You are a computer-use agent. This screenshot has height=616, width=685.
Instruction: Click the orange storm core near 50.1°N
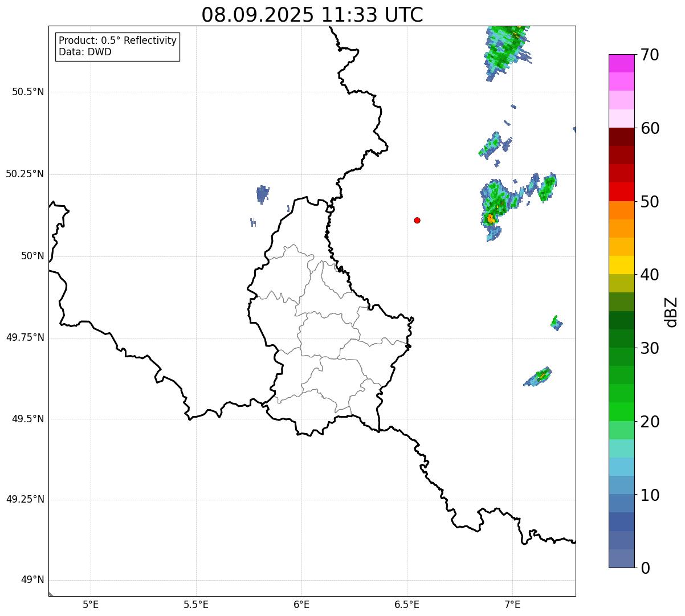click(491, 218)
